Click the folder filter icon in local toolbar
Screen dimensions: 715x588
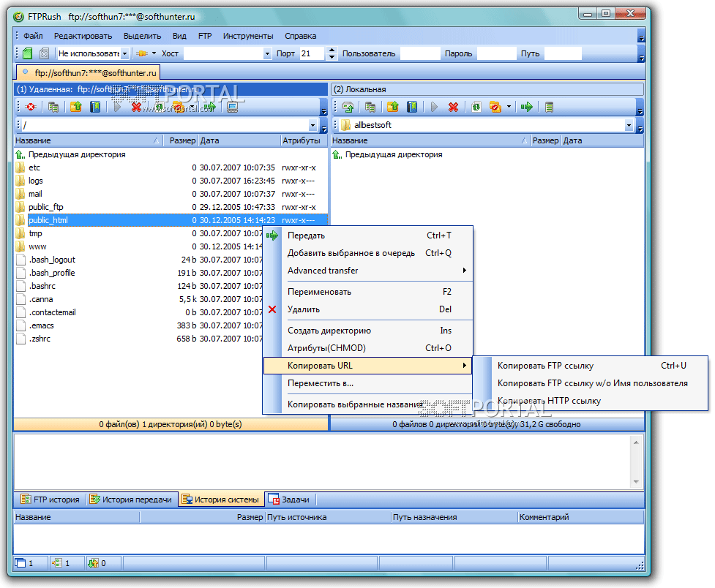tap(495, 107)
